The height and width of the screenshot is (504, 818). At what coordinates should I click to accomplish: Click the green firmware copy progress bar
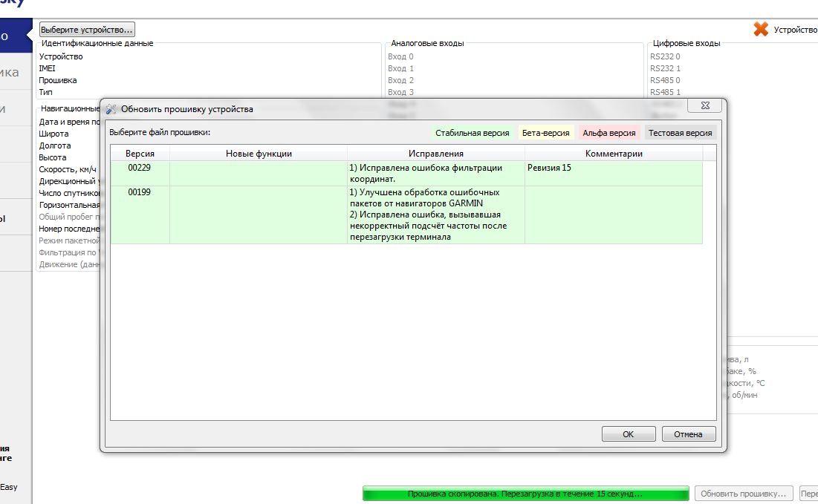[525, 494]
